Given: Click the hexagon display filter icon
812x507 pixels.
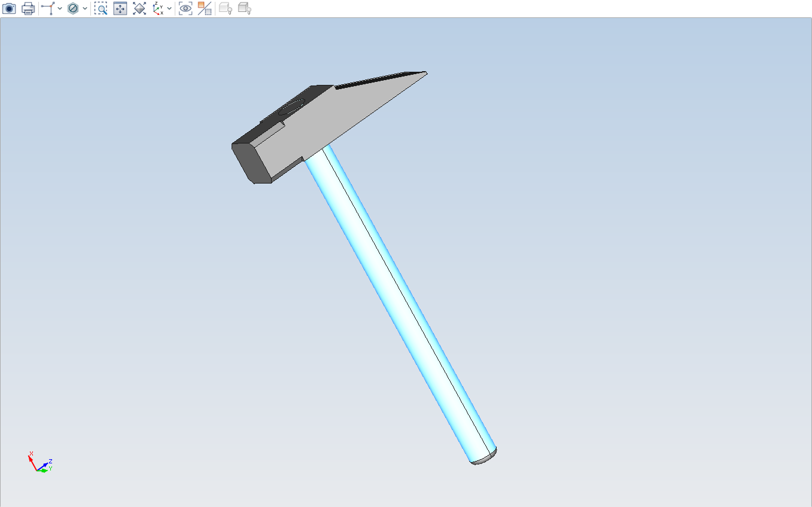Looking at the screenshot, I should pos(73,8).
